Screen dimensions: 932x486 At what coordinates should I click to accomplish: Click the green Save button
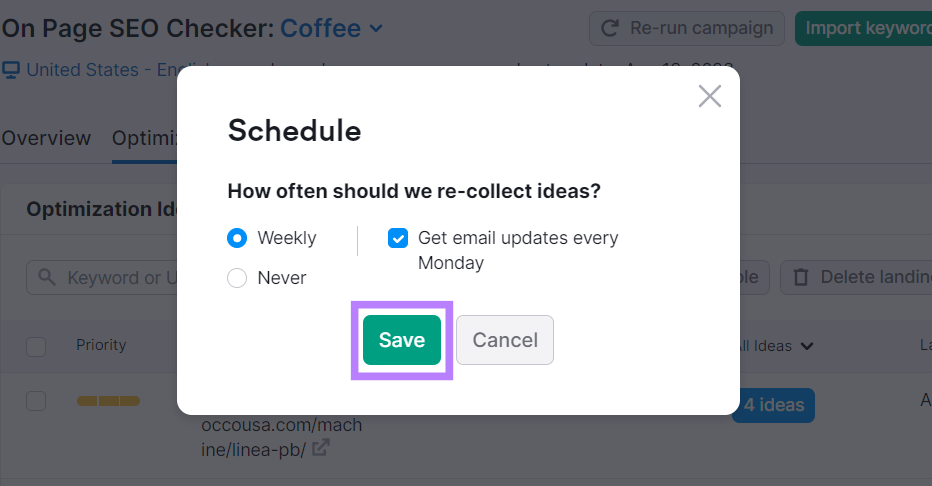click(402, 340)
